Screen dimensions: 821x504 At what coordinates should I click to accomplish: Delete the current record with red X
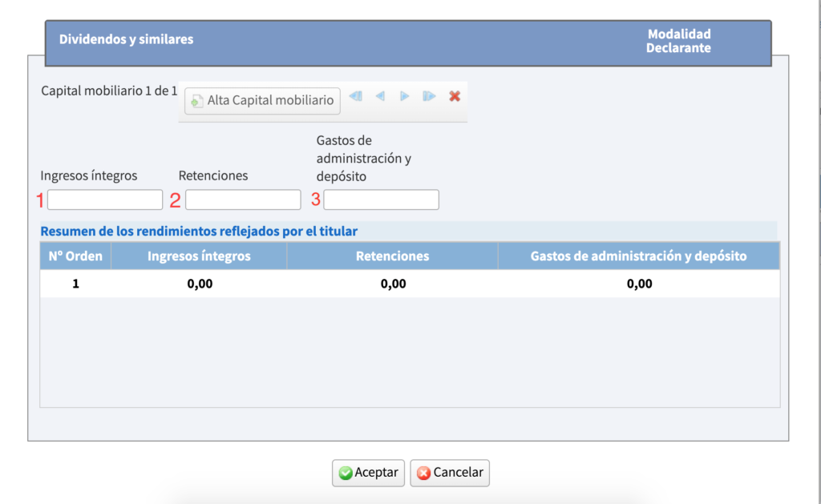pos(455,96)
